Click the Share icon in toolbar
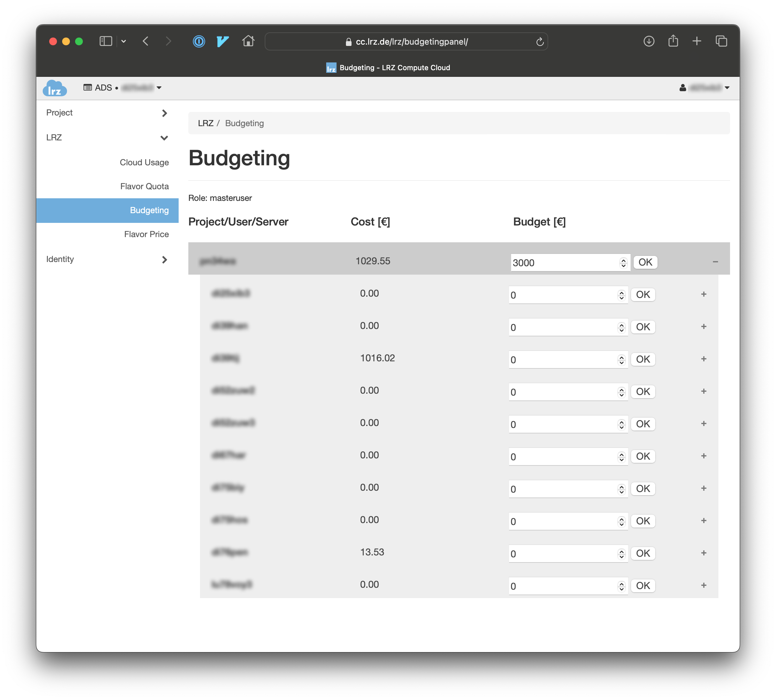Screen dimensions: 776x700 coord(673,41)
